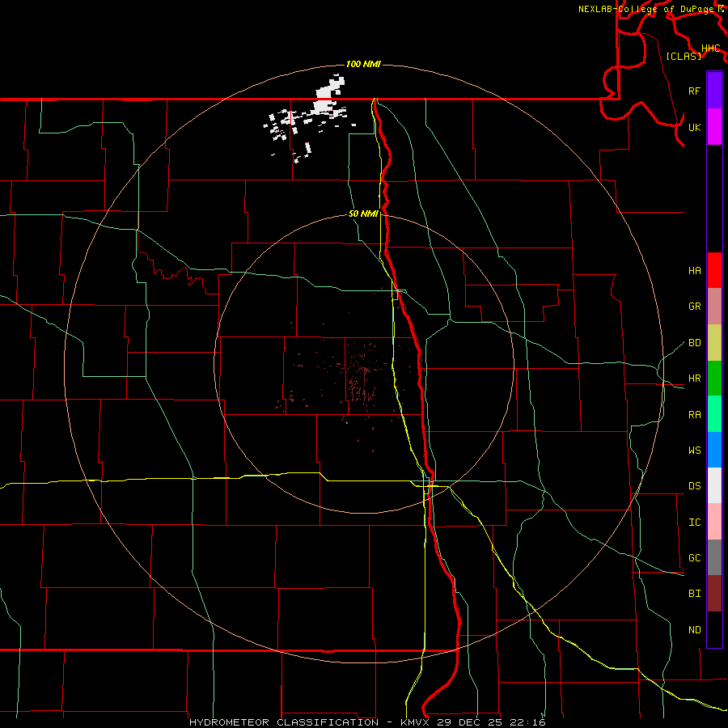Click the IC legend label

coord(694,523)
